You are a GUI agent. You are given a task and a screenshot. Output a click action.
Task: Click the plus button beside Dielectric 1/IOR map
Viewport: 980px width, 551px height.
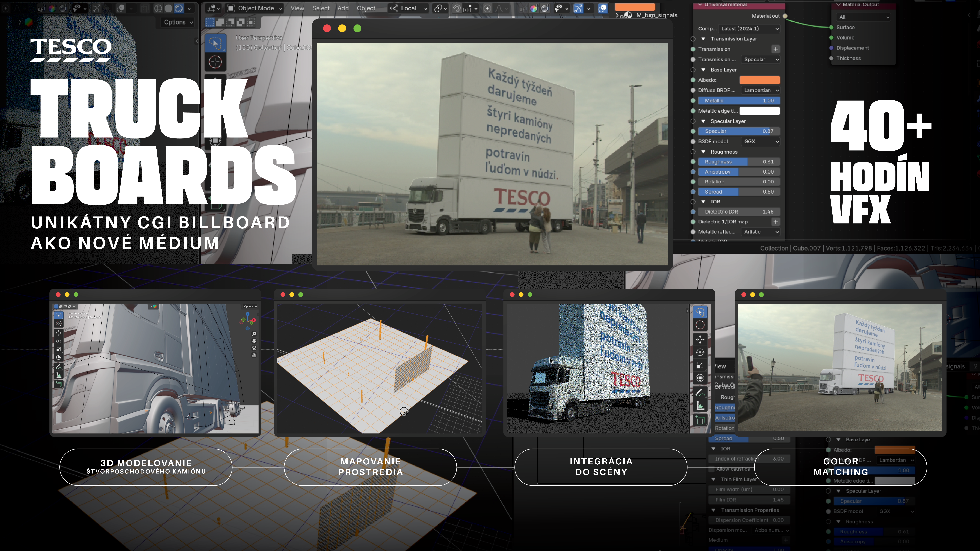coord(776,222)
